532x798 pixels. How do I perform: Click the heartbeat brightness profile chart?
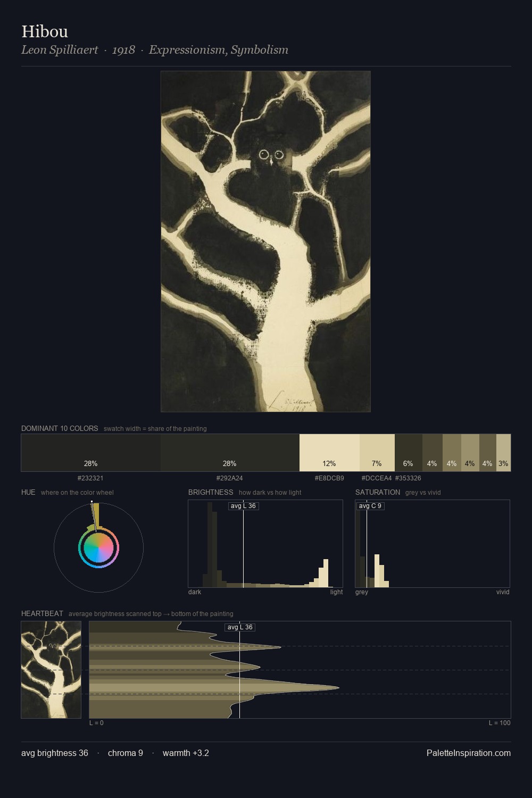pos(300,670)
